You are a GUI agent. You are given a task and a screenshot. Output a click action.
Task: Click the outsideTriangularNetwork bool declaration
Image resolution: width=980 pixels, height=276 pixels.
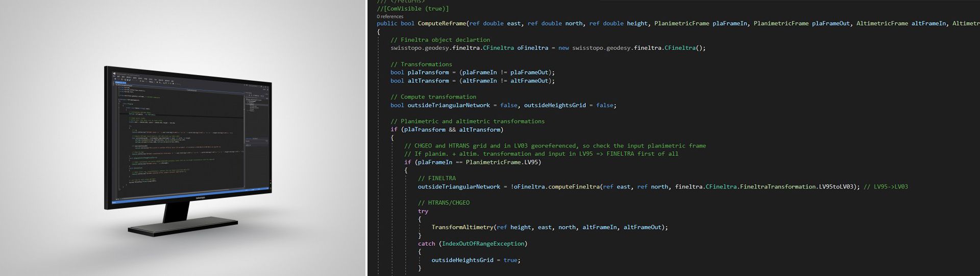[x=451, y=105]
